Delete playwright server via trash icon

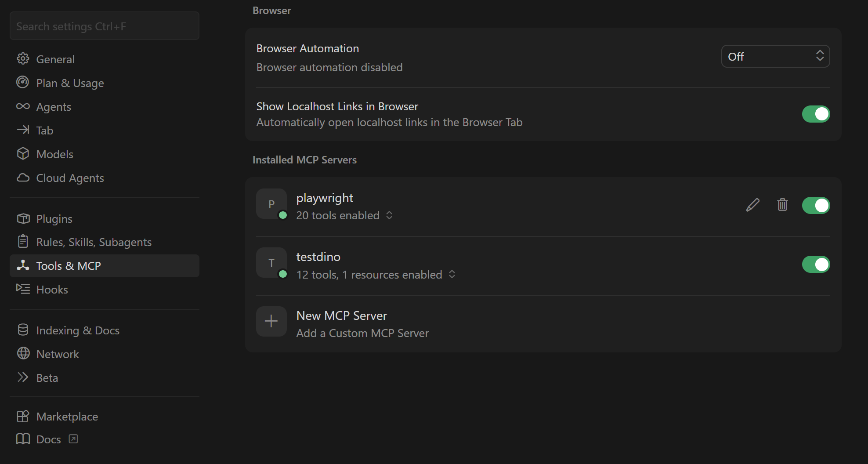click(x=782, y=205)
